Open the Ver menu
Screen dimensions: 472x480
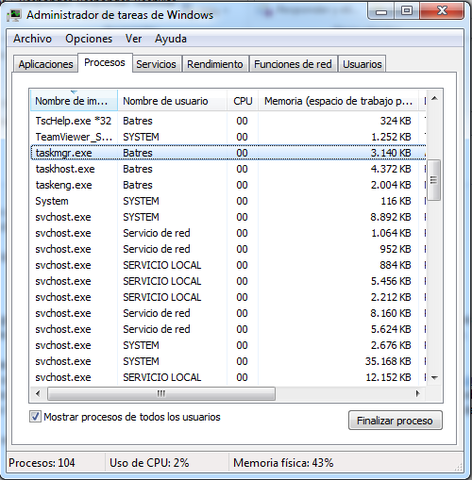click(134, 39)
